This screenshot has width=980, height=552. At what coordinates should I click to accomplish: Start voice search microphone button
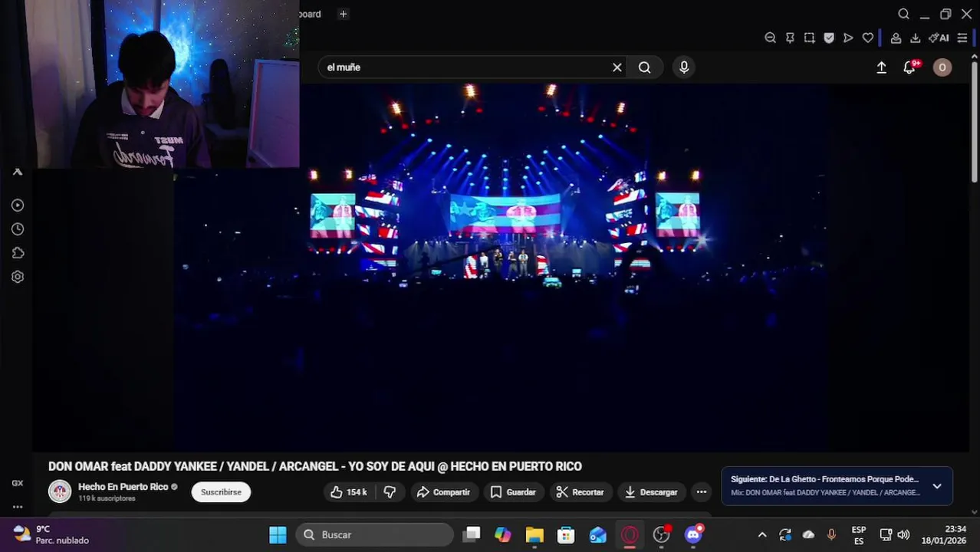click(x=684, y=67)
